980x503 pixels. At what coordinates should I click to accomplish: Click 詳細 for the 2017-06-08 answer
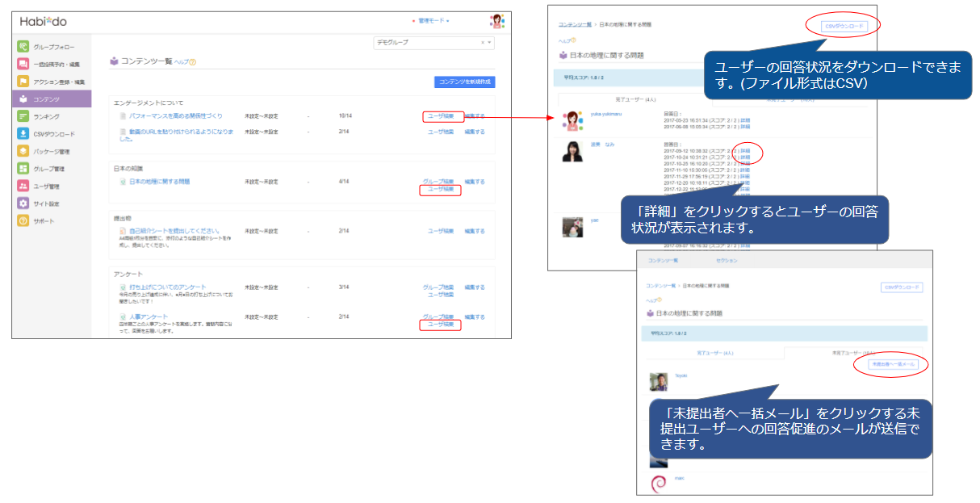click(745, 126)
